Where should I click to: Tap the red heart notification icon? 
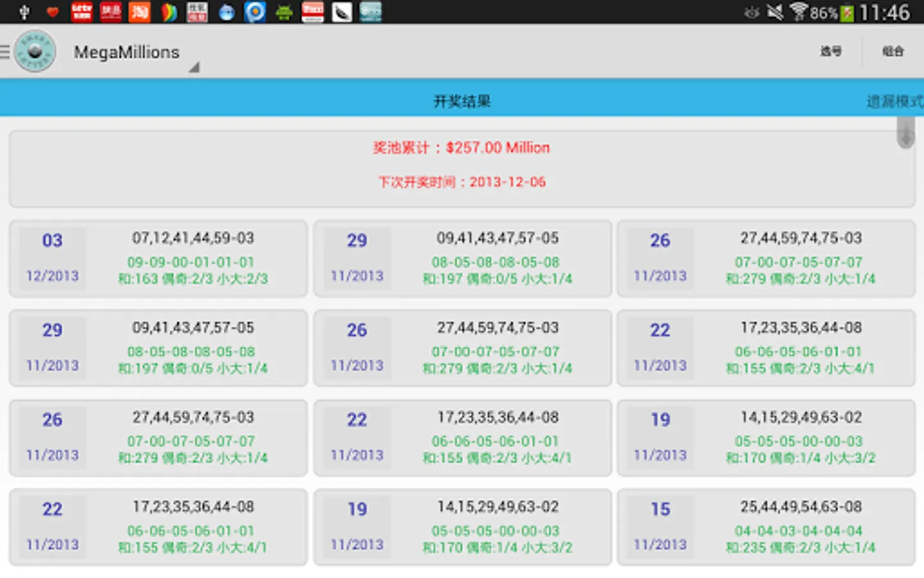[x=53, y=12]
